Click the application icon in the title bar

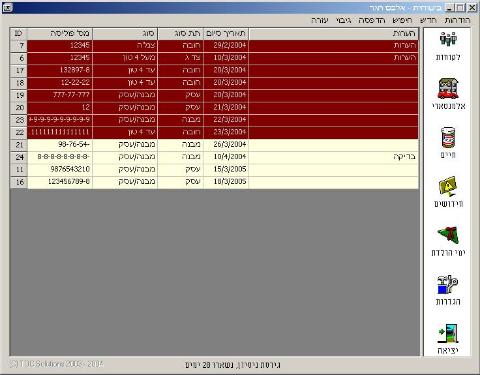pyautogui.click(x=7, y=7)
